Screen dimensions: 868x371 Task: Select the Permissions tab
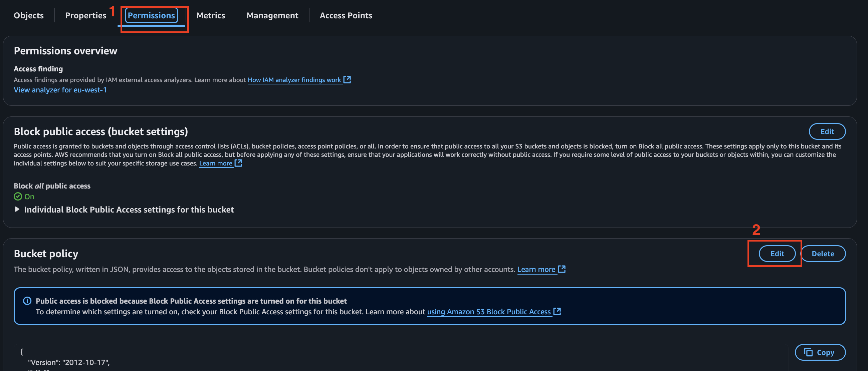[x=151, y=15]
